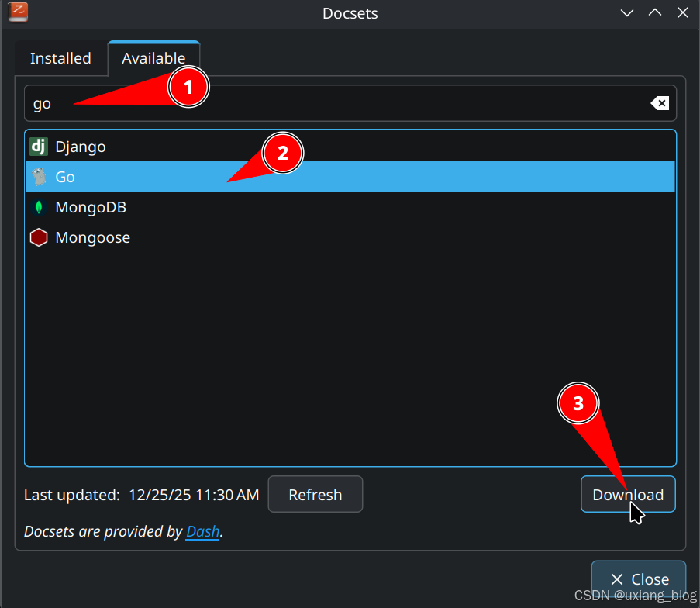The image size is (700, 608).
Task: Switch to the Installed tab
Action: [x=60, y=58]
